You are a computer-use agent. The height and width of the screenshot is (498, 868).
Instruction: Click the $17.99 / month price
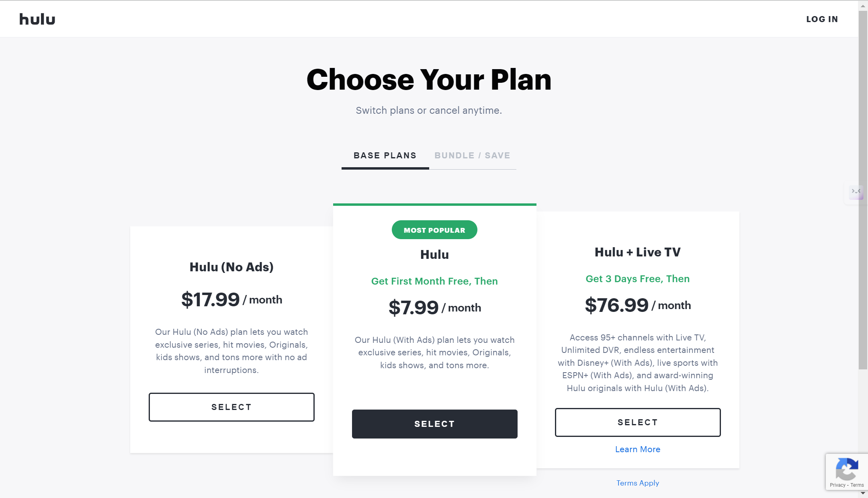click(231, 300)
